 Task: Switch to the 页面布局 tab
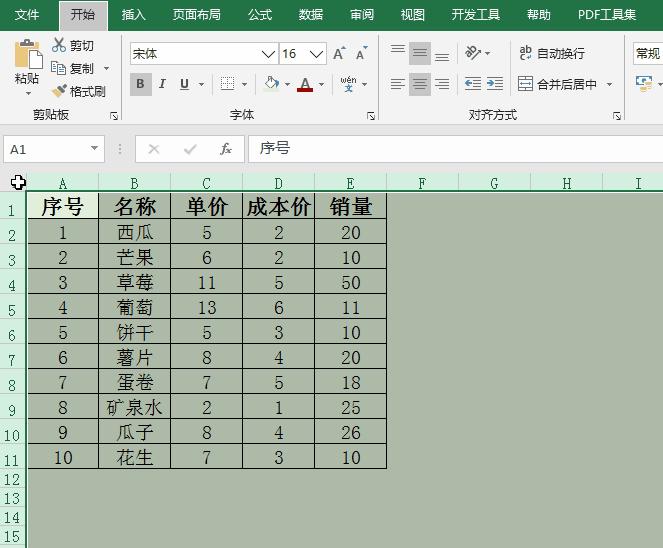click(197, 15)
